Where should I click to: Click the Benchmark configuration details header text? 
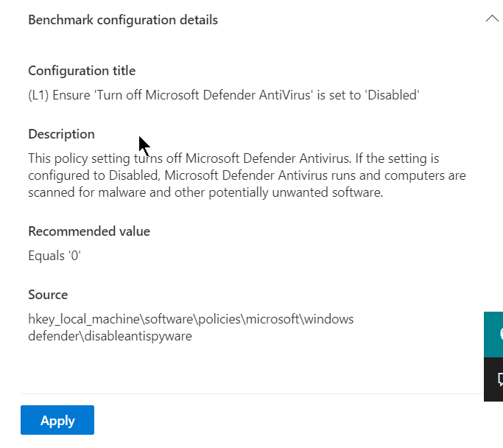point(123,20)
